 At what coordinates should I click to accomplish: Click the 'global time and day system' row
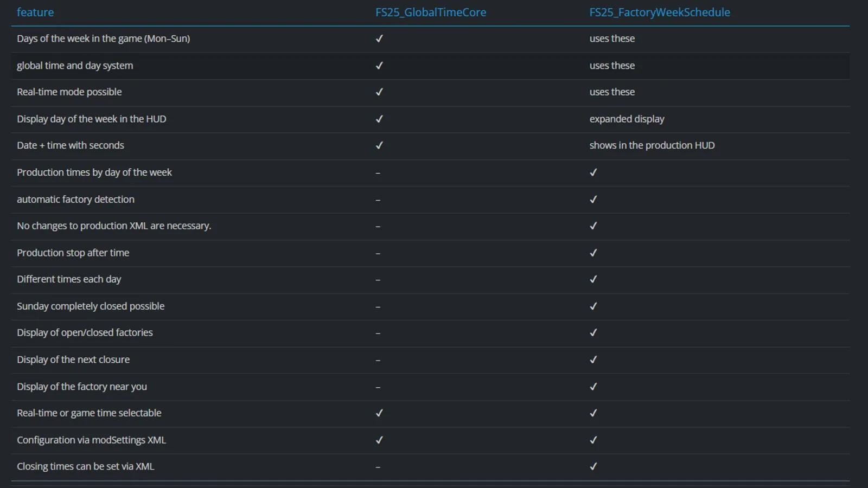[430, 66]
